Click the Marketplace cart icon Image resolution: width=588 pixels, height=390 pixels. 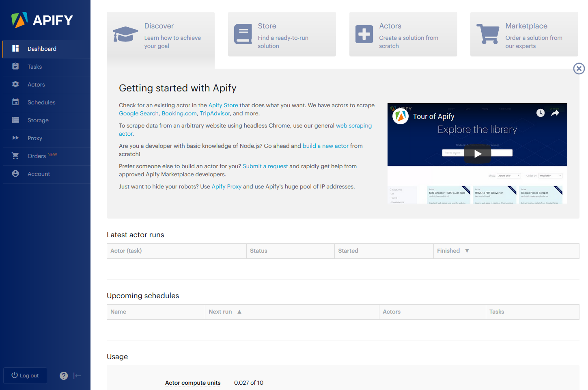(488, 34)
